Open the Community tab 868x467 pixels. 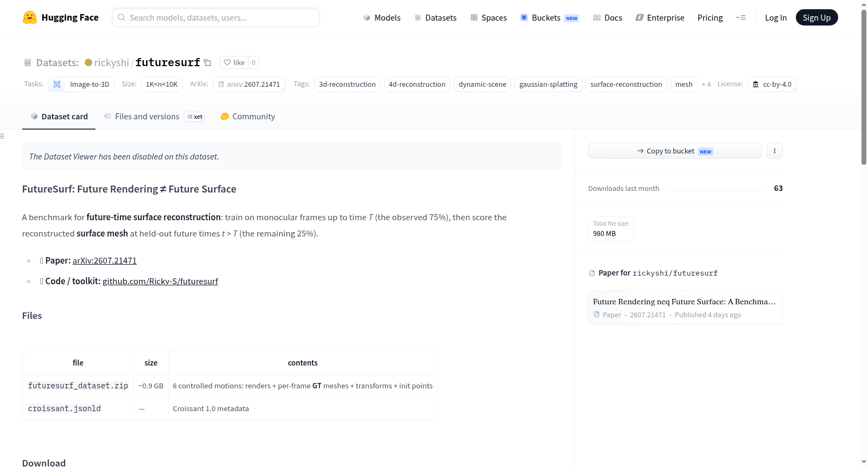click(x=247, y=116)
